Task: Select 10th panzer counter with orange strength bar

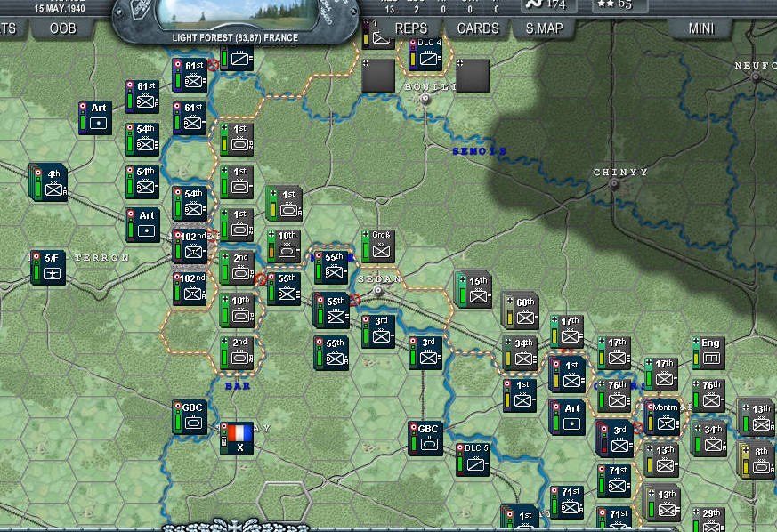Action: tap(284, 246)
